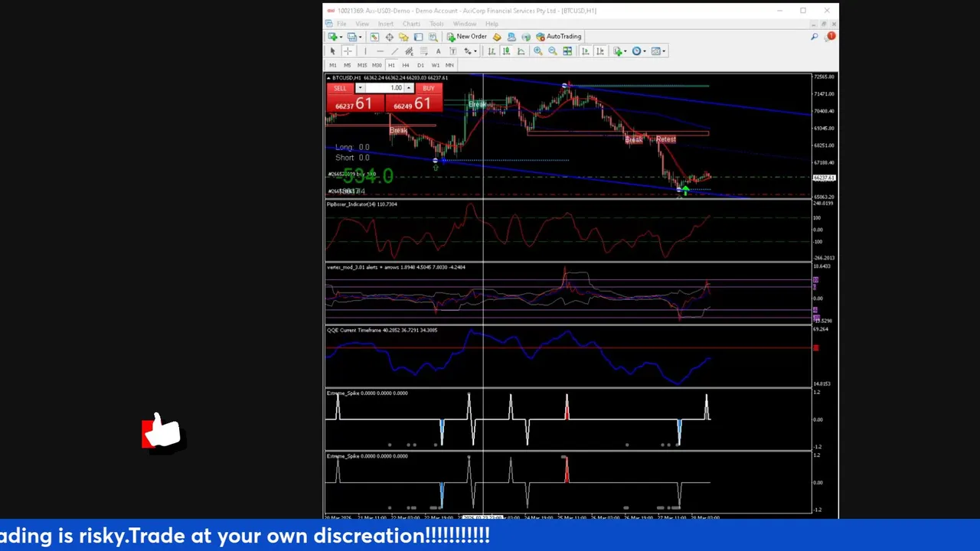Screen dimensions: 980x551
Task: Click the 1.00 lot volume field
Action: pyautogui.click(x=385, y=88)
